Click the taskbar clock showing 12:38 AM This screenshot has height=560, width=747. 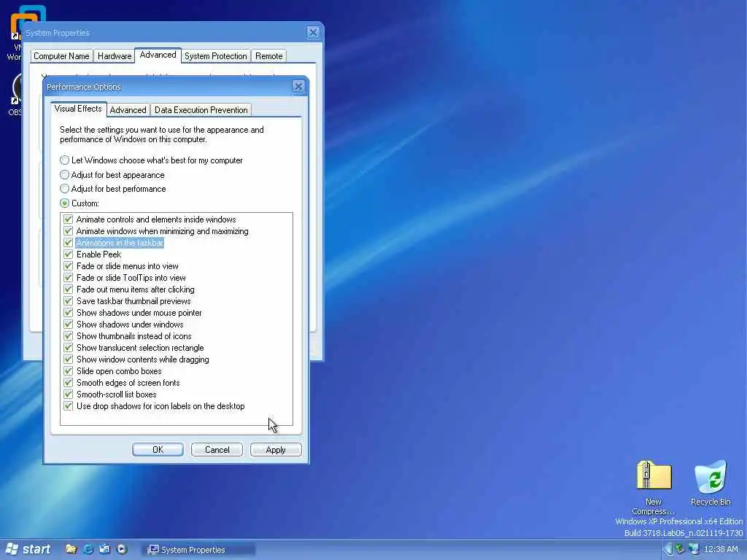pyautogui.click(x=720, y=550)
